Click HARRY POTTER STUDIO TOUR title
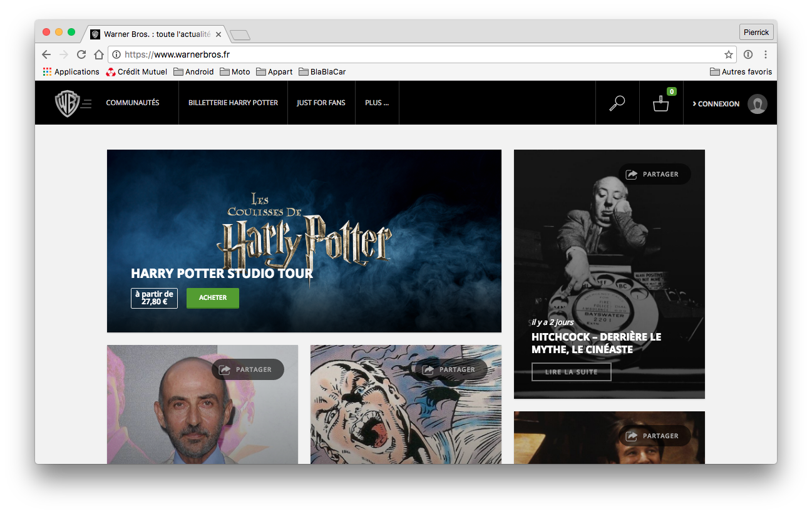Image resolution: width=812 pixels, height=514 pixels. [222, 274]
